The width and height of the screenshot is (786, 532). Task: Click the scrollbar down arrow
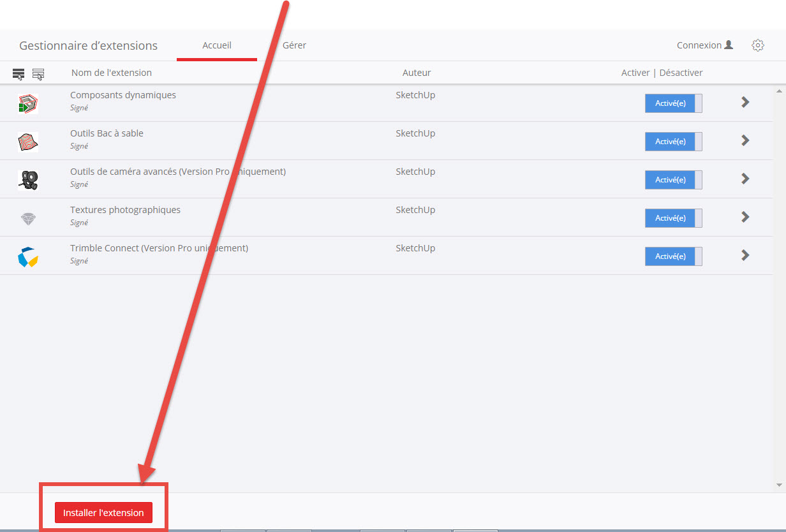[779, 485]
